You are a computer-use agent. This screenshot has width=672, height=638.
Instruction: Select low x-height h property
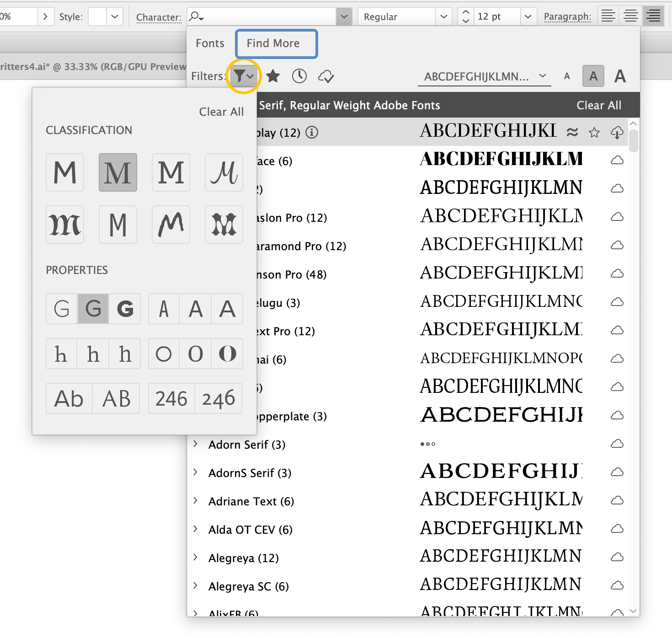point(61,354)
